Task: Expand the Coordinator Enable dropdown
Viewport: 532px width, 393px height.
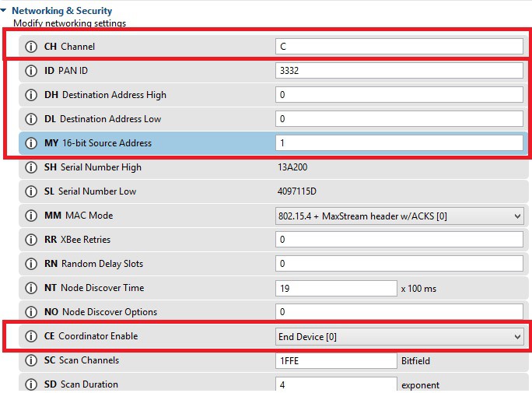Action: pyautogui.click(x=399, y=336)
